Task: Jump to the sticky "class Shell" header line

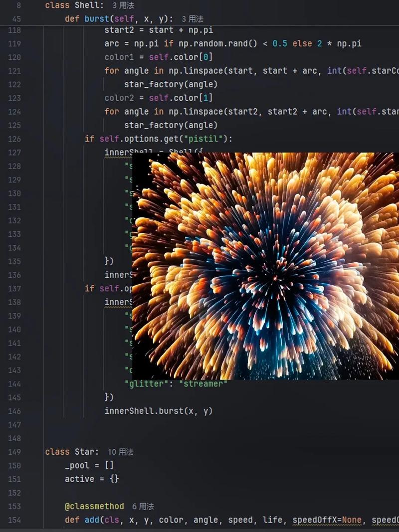Action: 74,5
